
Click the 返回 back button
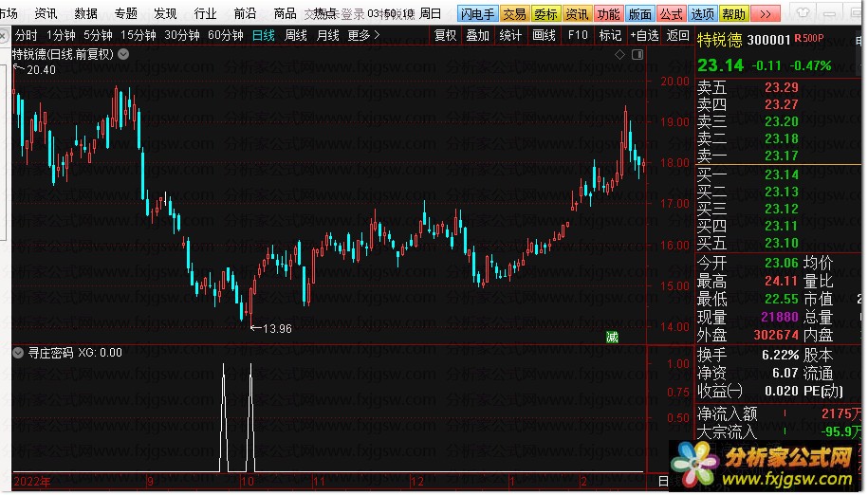click(x=677, y=35)
